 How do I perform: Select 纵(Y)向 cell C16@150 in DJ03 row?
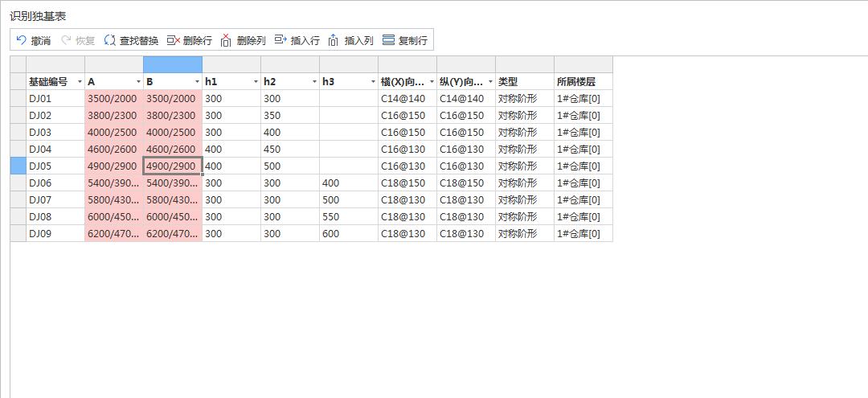466,133
